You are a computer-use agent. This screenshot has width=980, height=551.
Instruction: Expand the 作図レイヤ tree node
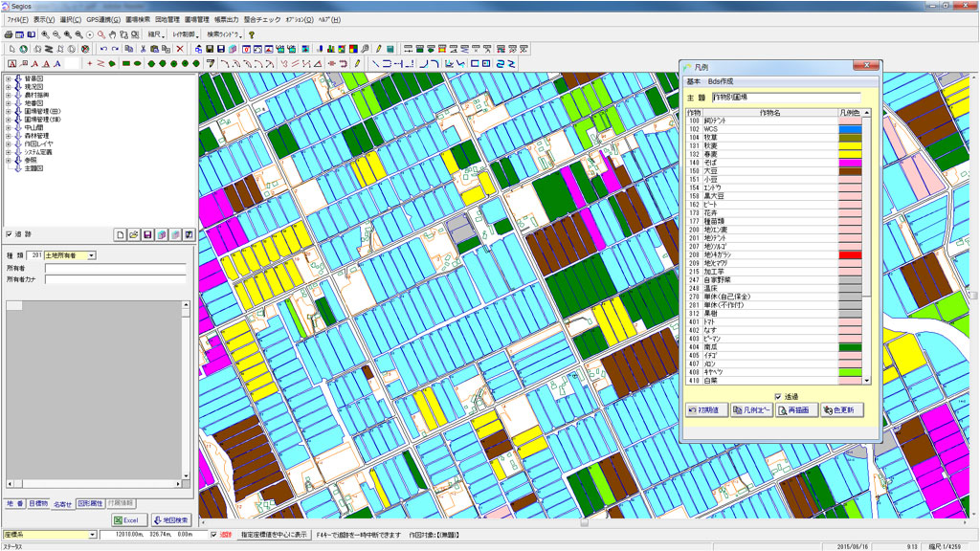(8, 143)
